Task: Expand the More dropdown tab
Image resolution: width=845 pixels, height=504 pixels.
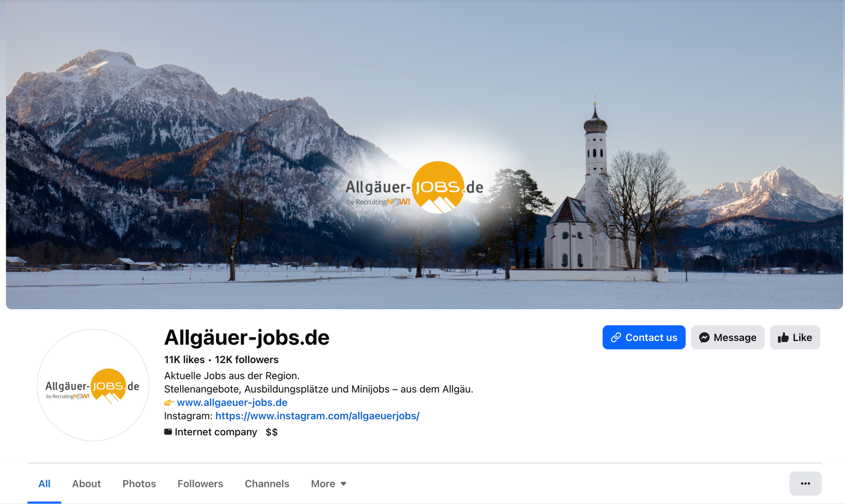Action: click(328, 483)
